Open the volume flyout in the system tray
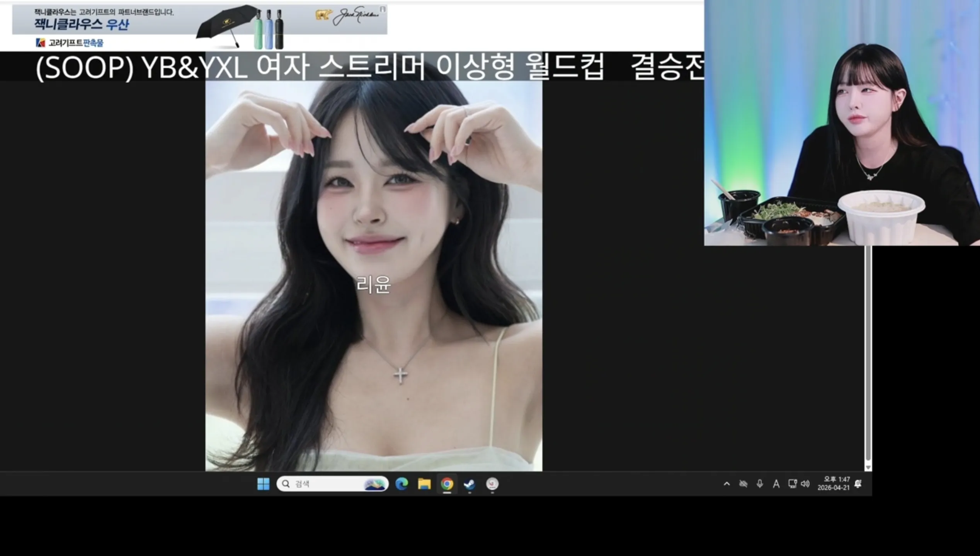The image size is (980, 556). [x=806, y=484]
